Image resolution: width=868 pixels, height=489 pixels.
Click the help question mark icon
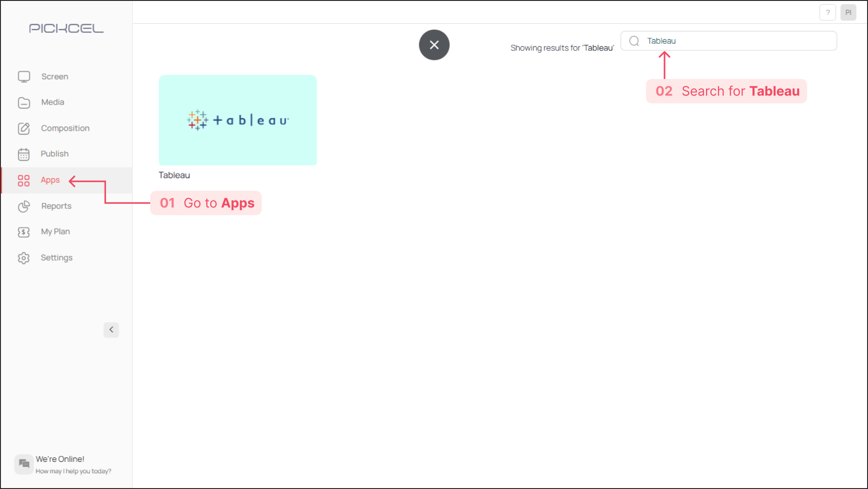click(828, 13)
